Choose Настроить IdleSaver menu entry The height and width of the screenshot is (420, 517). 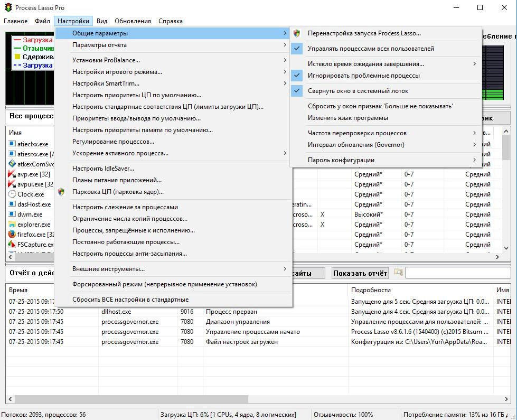(x=173, y=169)
